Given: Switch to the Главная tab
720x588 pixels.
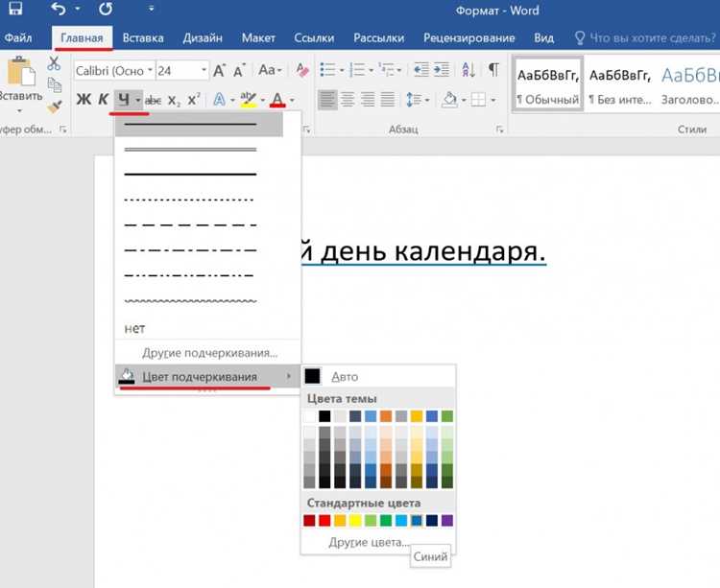Looking at the screenshot, I should [x=82, y=37].
